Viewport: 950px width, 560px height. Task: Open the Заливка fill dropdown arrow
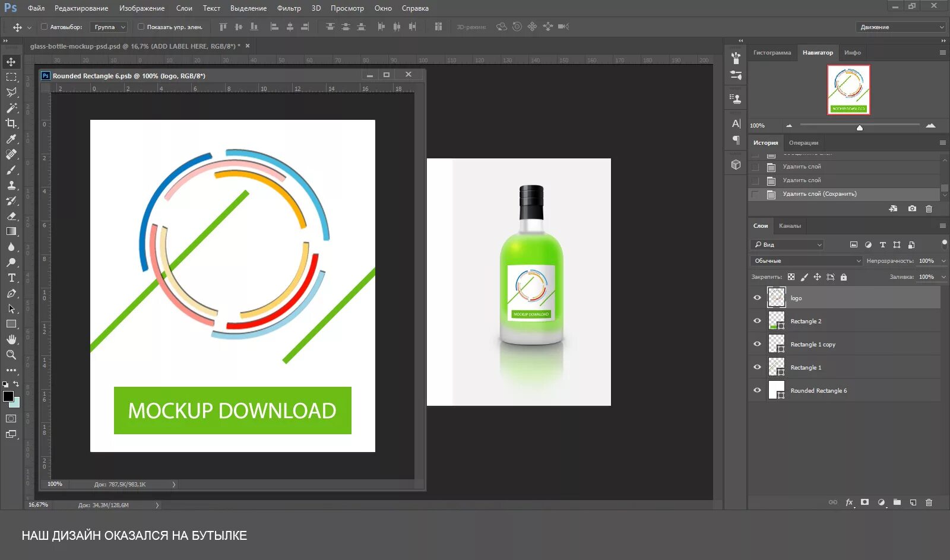point(943,277)
